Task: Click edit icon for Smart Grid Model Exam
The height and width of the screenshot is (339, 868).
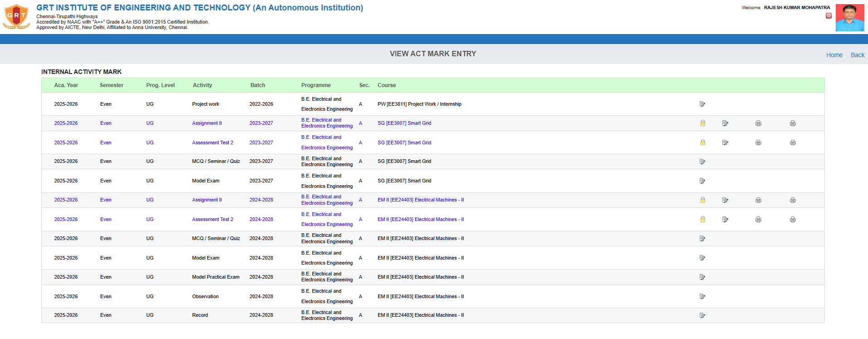Action: point(702,181)
